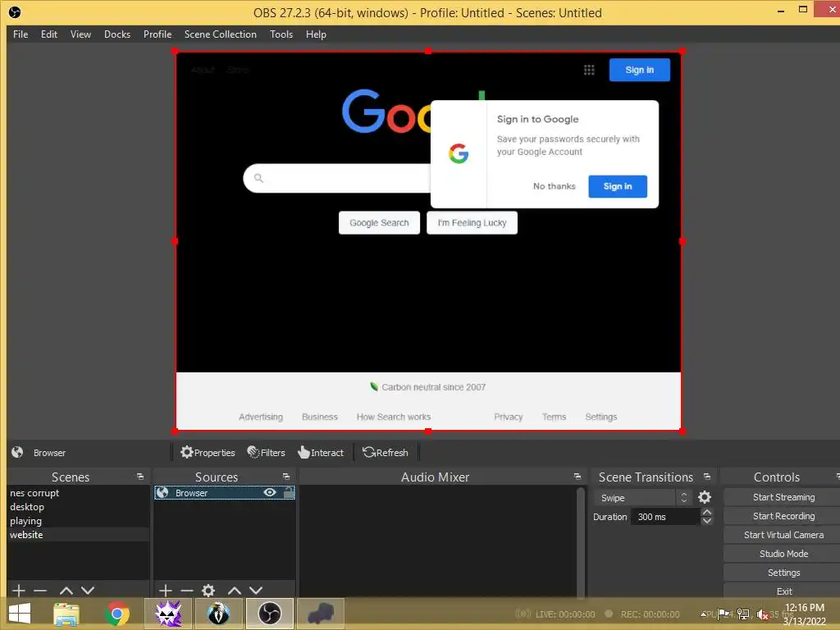Click Start Recording

(783, 516)
